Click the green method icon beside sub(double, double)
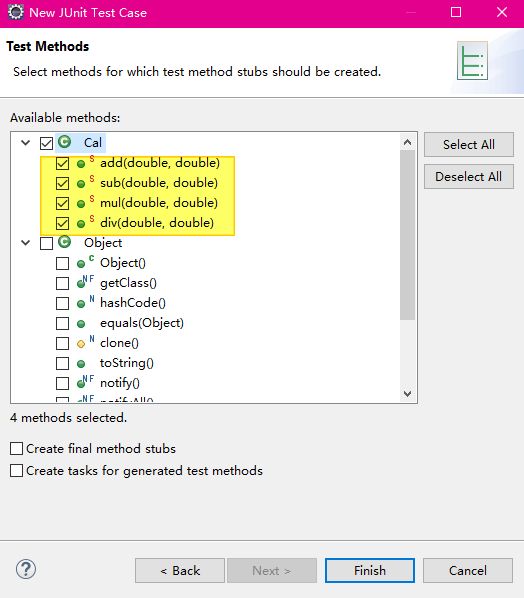Viewport: 524px width, 598px height. 81,184
